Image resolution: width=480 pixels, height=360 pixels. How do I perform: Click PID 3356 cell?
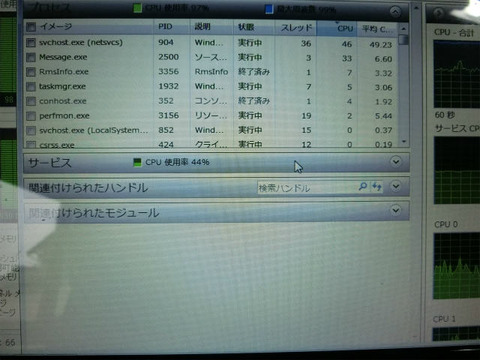coord(168,72)
